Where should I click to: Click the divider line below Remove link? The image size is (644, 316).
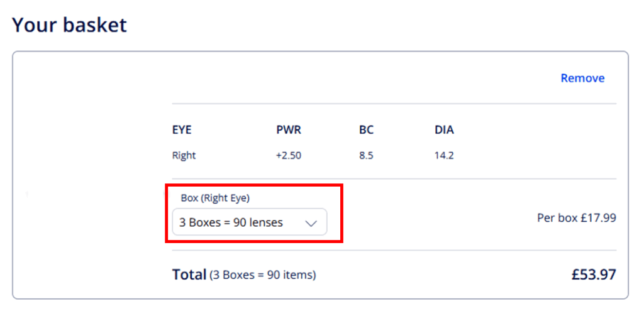coord(394,104)
